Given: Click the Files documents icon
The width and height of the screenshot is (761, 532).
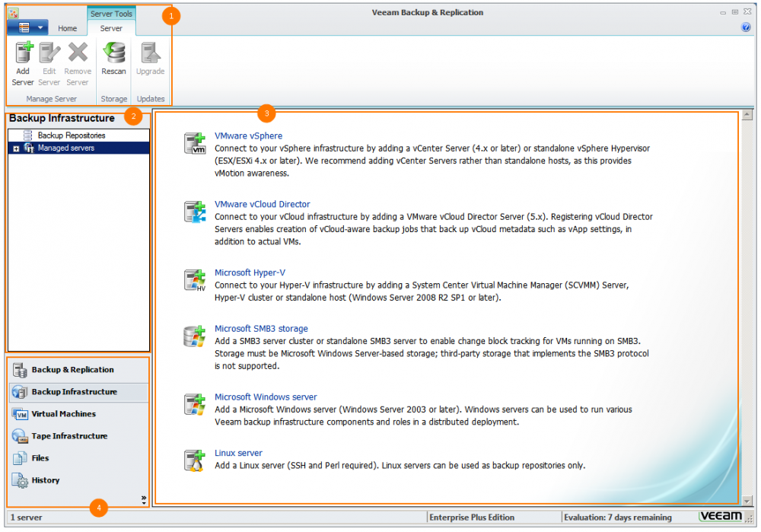Looking at the screenshot, I should [x=20, y=459].
